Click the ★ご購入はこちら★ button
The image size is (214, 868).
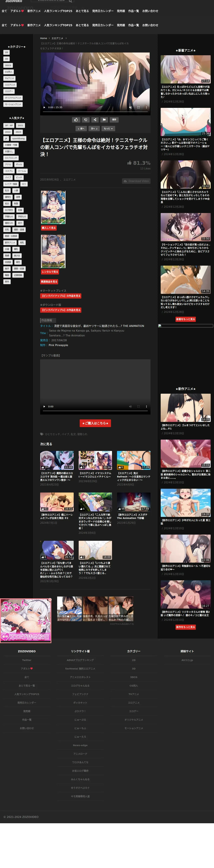[x=95, y=423]
